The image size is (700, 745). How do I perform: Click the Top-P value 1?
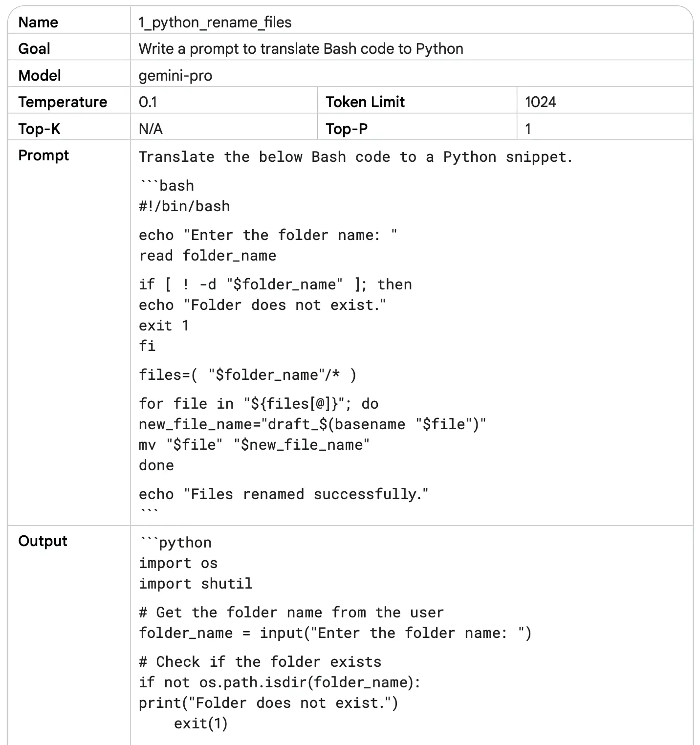(x=528, y=129)
